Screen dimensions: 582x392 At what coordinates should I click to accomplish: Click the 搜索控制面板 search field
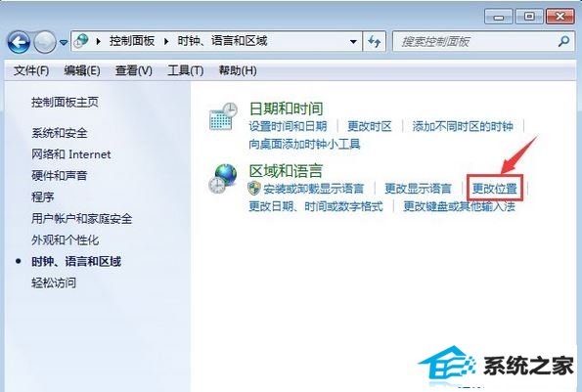pos(476,41)
